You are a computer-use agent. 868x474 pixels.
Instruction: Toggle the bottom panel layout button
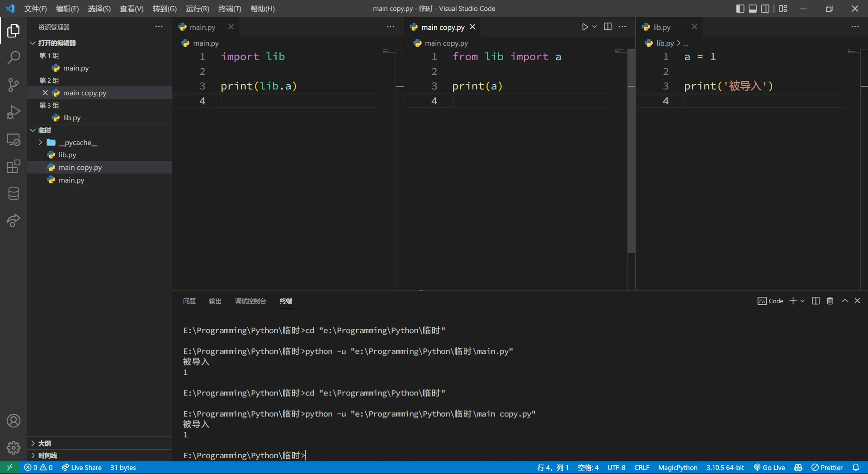(753, 9)
